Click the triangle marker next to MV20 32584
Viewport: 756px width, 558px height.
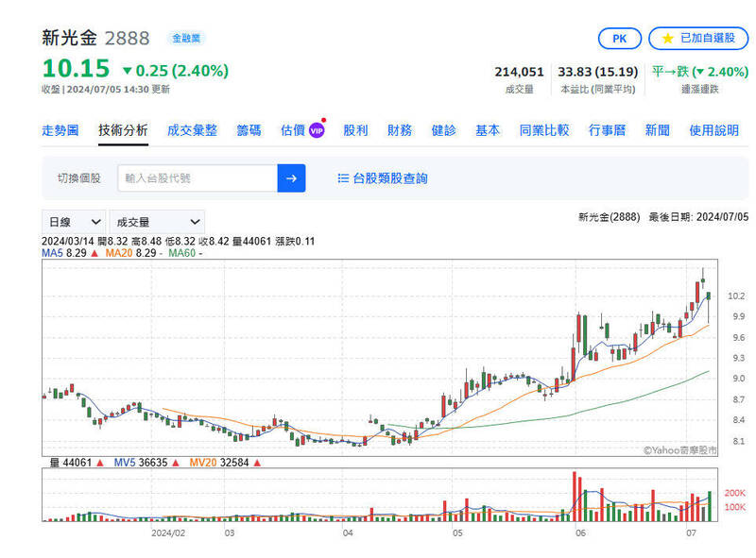click(256, 461)
